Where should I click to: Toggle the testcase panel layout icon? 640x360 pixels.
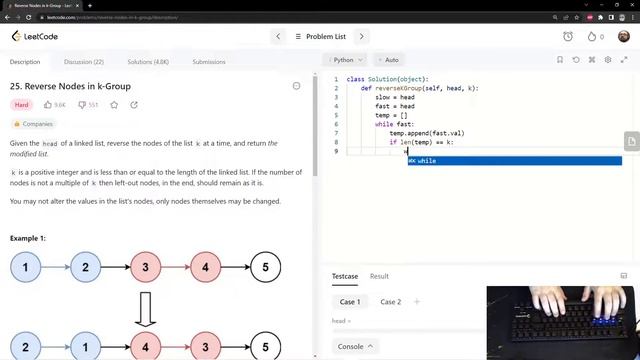coord(624,276)
